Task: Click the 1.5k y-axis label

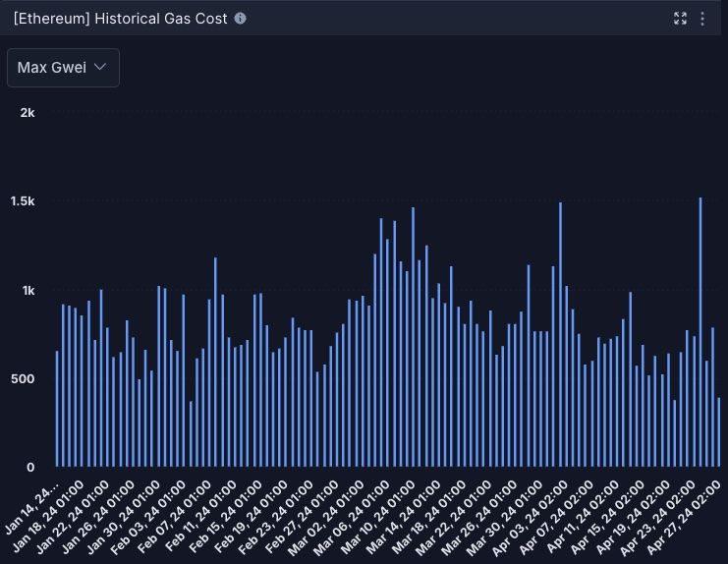Action: click(x=23, y=201)
